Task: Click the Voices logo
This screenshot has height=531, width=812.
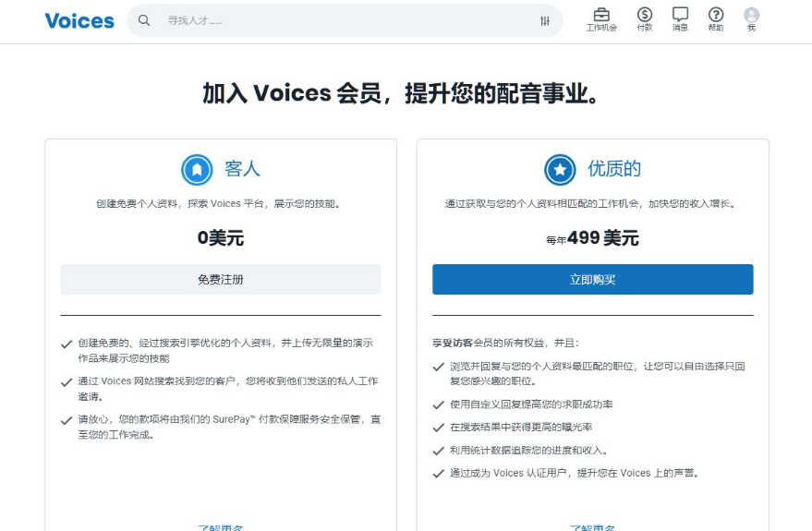Action: point(79,20)
